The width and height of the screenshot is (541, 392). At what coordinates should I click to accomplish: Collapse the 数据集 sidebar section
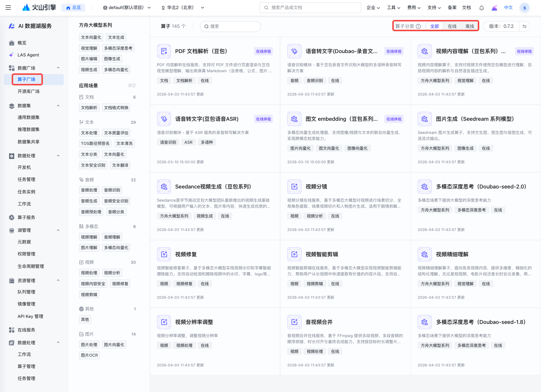pos(58,106)
